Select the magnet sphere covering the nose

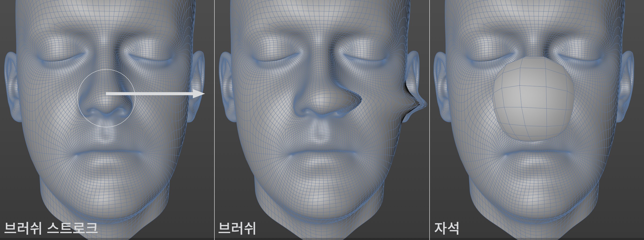533,99
